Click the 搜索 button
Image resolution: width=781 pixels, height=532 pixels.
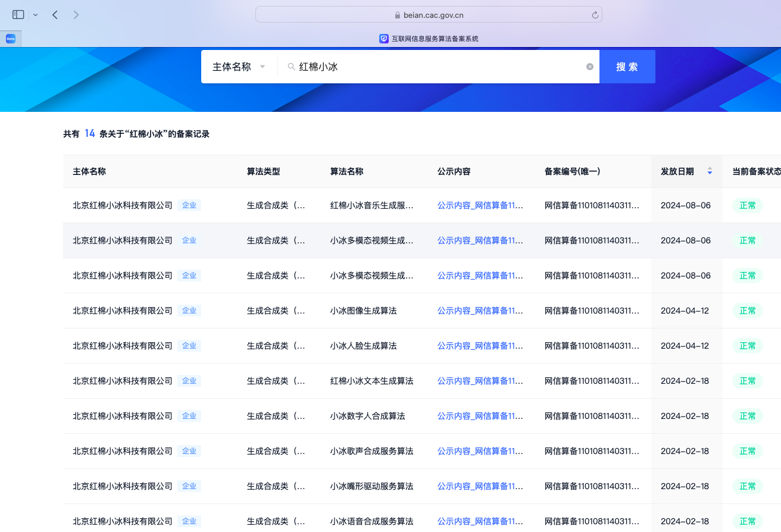pyautogui.click(x=627, y=67)
